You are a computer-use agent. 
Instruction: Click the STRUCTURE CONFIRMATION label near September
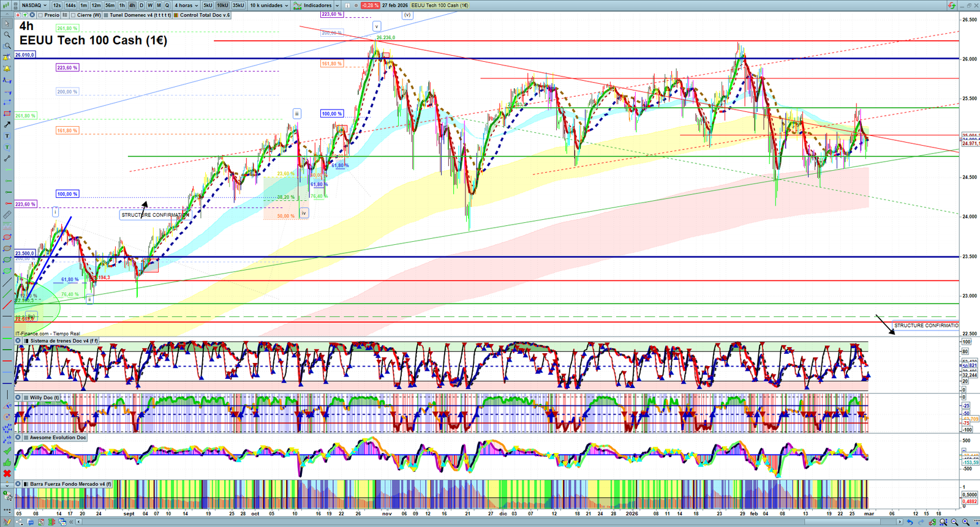point(154,215)
